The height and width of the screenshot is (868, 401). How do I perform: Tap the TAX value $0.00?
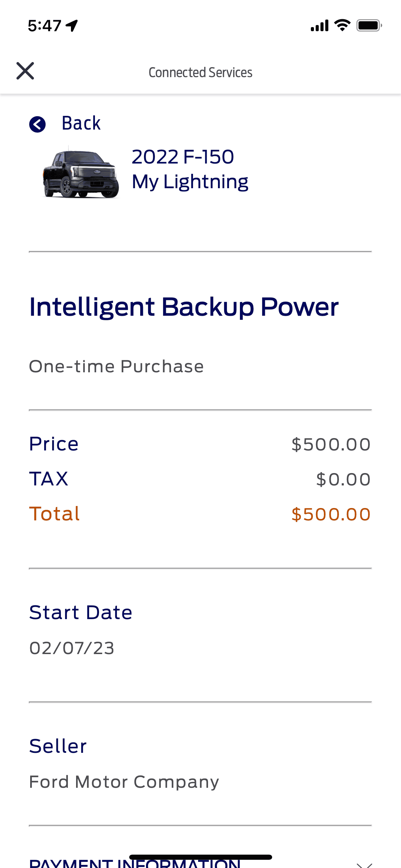point(343,479)
